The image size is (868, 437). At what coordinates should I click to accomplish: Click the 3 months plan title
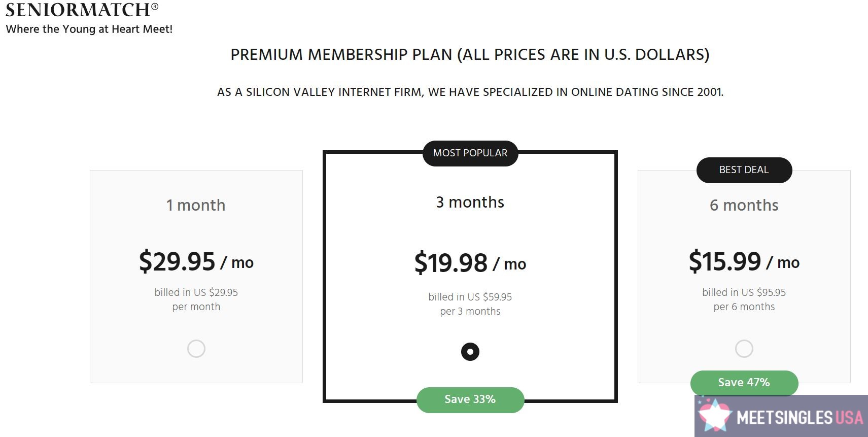pyautogui.click(x=470, y=202)
